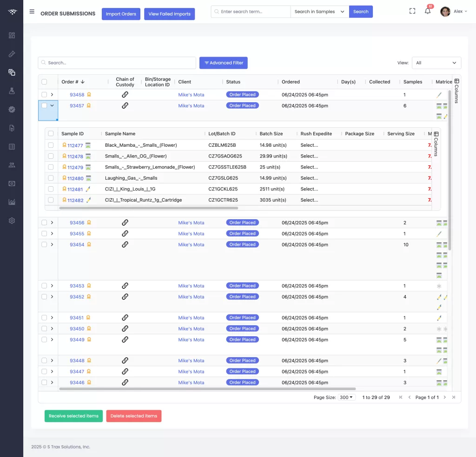Sort by the Client column header
The height and width of the screenshot is (457, 476).
(185, 82)
